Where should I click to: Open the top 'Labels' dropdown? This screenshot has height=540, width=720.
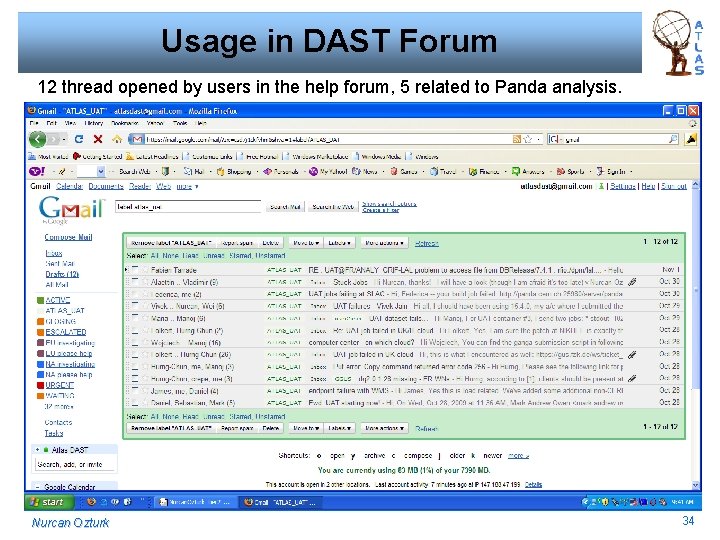coord(339,242)
